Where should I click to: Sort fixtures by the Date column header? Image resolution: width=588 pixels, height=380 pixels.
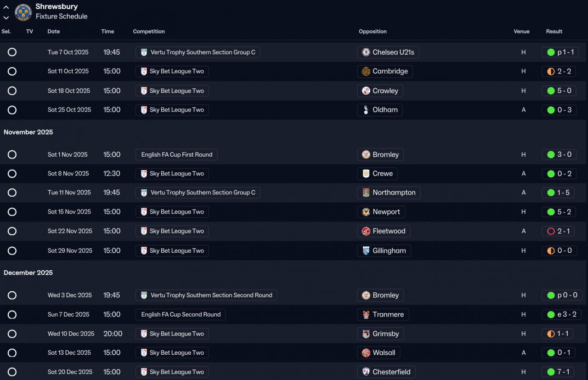54,32
